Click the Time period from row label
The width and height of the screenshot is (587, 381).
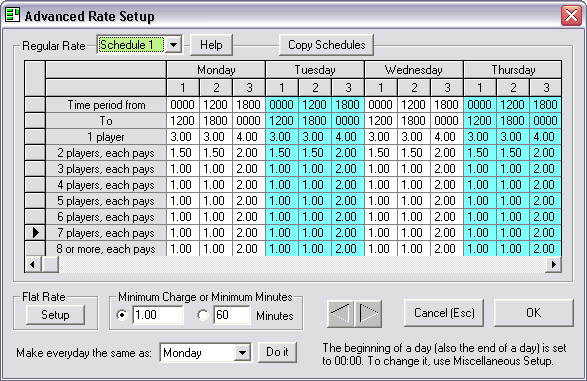pyautogui.click(x=106, y=105)
